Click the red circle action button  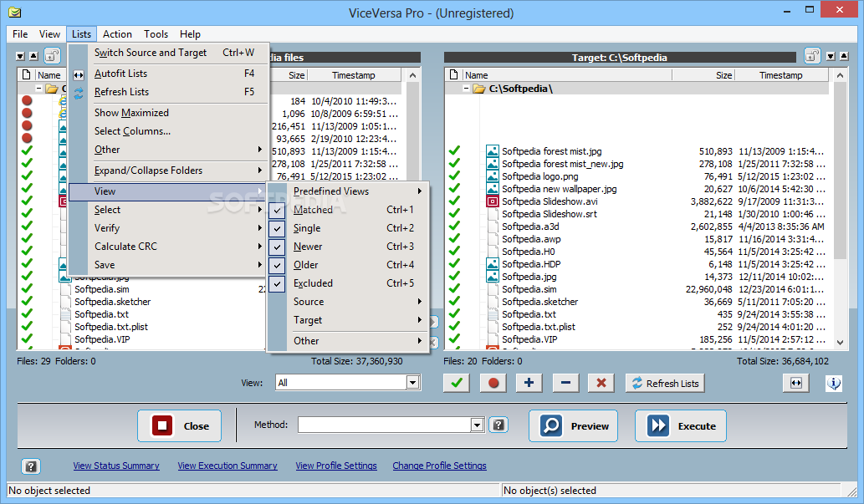click(493, 383)
